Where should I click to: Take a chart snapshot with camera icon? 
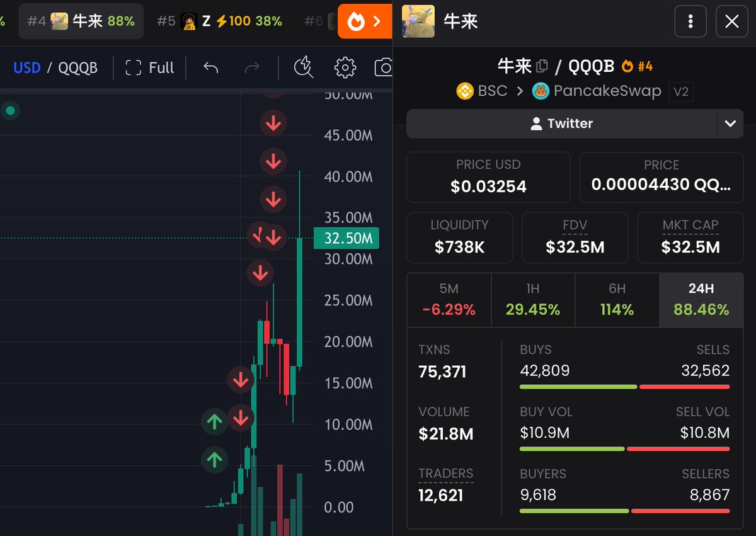point(384,67)
